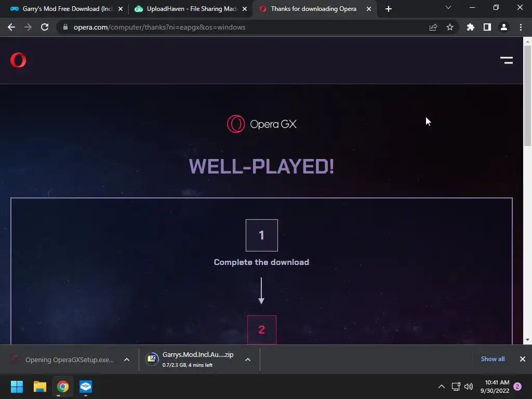Toggle the Chrome side panel
Screen dimensions: 532x399
[x=487, y=27]
